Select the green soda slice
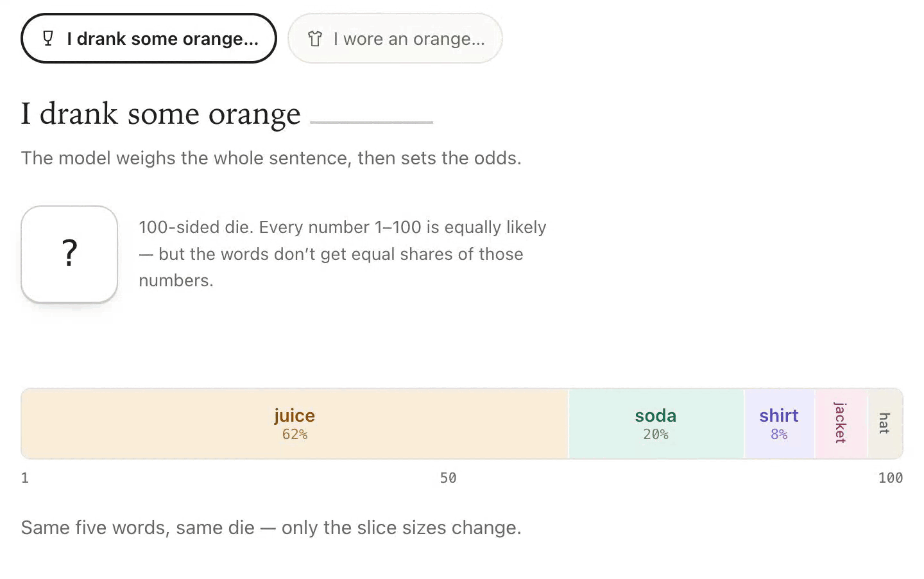924x579 pixels. (x=656, y=424)
